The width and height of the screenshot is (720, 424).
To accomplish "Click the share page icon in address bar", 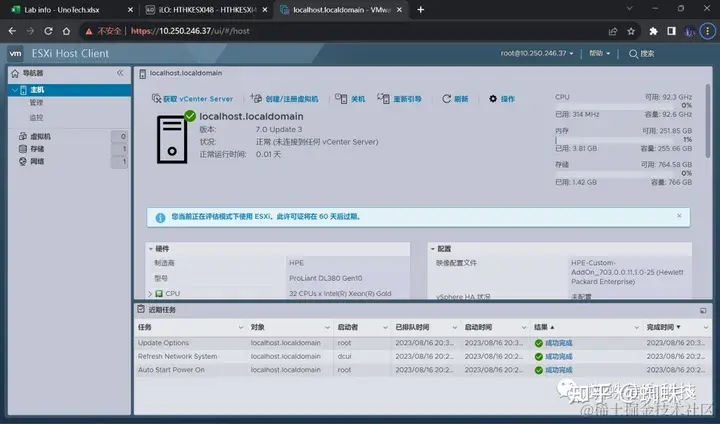I will coord(613,31).
